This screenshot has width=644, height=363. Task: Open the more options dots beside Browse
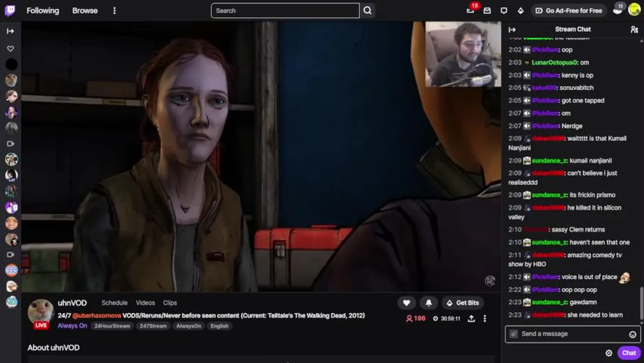[x=114, y=11]
